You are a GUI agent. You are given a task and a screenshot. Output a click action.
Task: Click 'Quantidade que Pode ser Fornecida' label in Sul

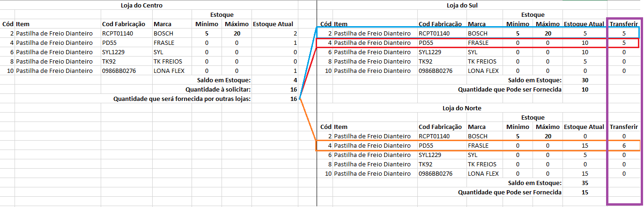510,89
